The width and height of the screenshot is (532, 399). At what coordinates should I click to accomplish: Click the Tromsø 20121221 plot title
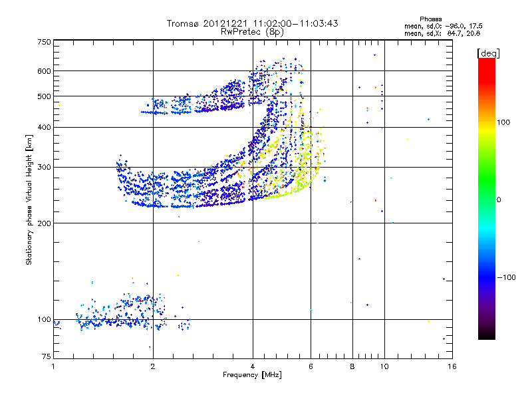[x=252, y=23]
